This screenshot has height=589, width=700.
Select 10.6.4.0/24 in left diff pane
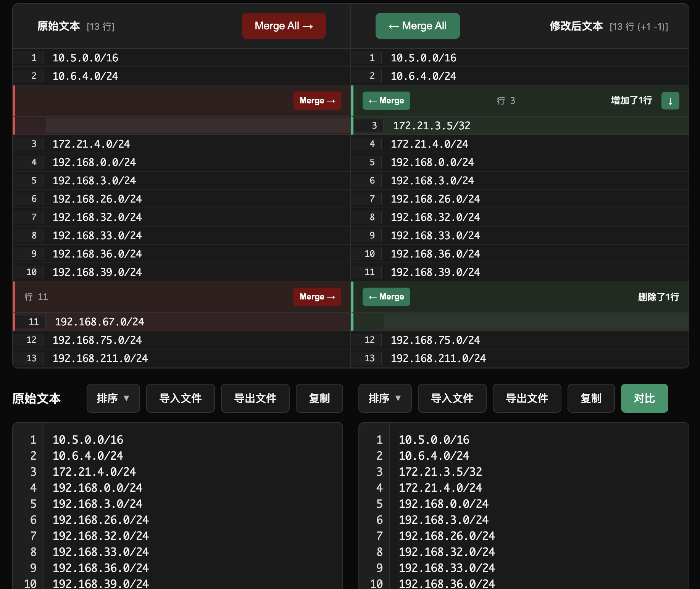(x=85, y=76)
